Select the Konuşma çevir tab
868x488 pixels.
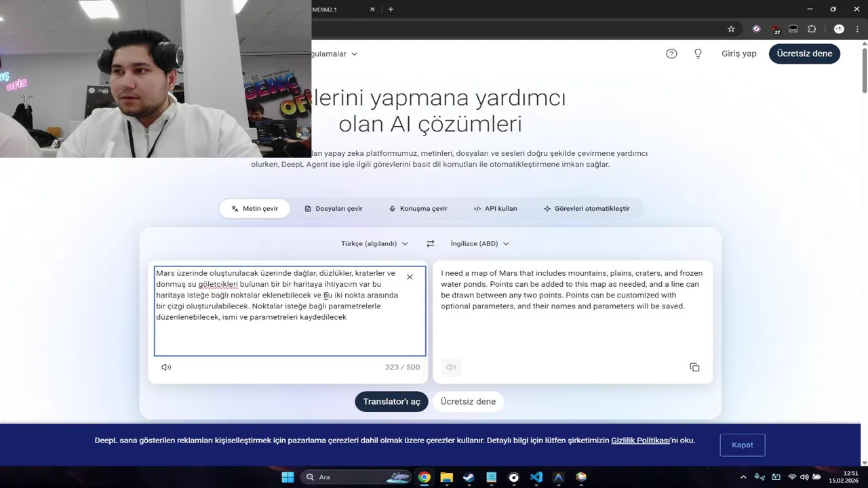pyautogui.click(x=418, y=209)
